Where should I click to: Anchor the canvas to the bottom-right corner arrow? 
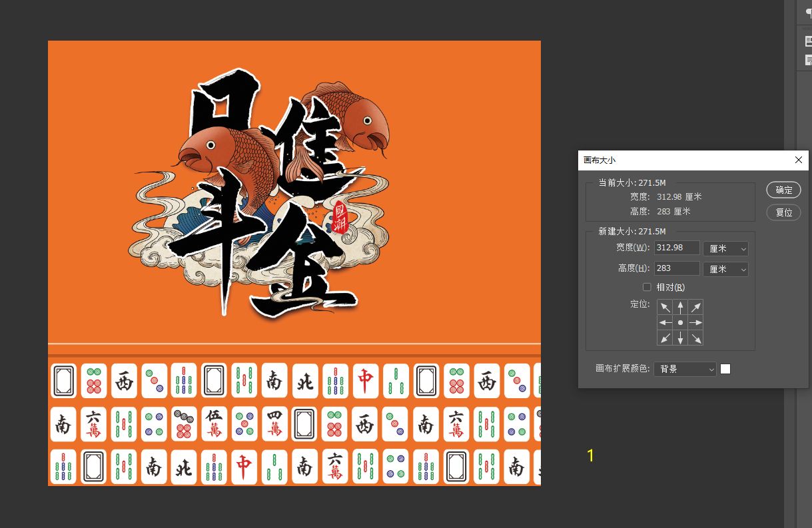695,338
